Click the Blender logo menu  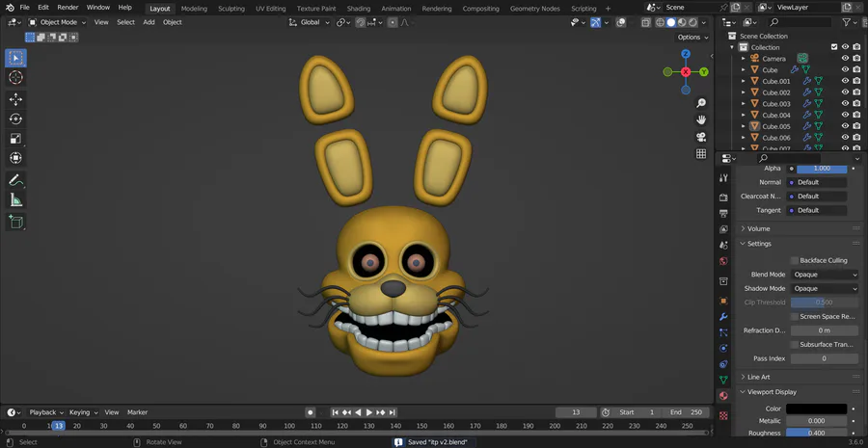point(10,8)
